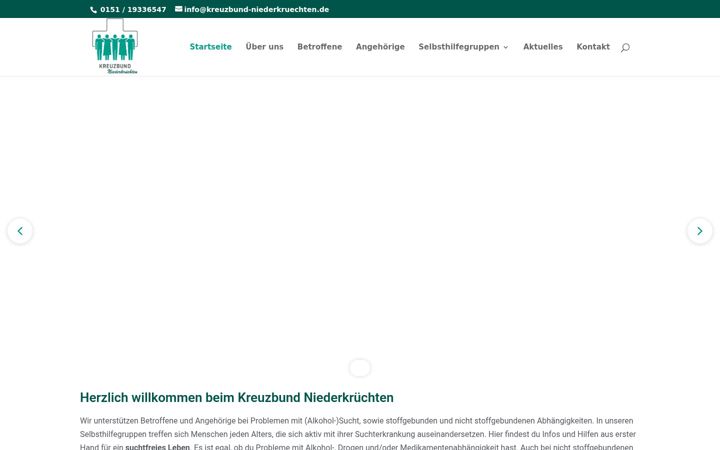Viewport: 720px width, 450px height.
Task: Select the slider pagination dot
Action: 360,368
